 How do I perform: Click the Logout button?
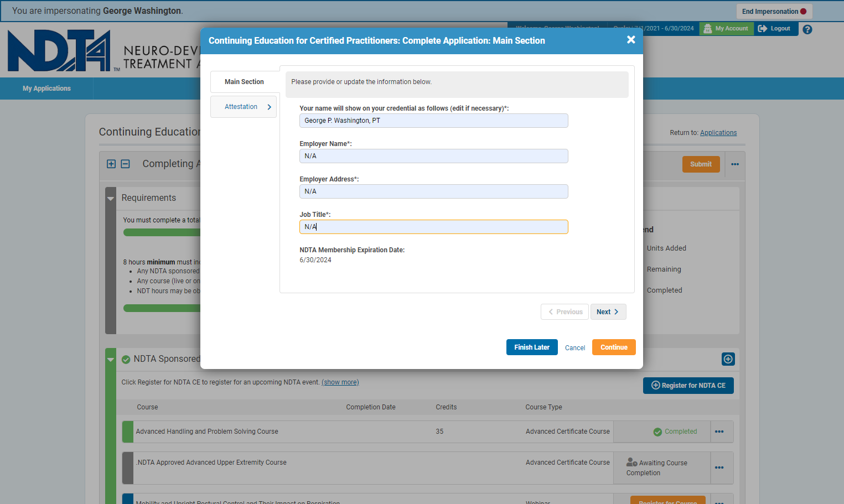tap(775, 29)
